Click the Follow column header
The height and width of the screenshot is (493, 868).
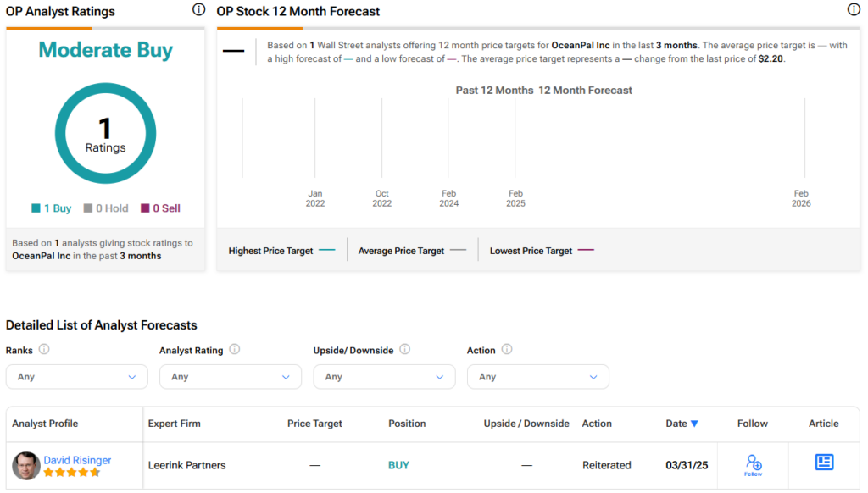[753, 424]
